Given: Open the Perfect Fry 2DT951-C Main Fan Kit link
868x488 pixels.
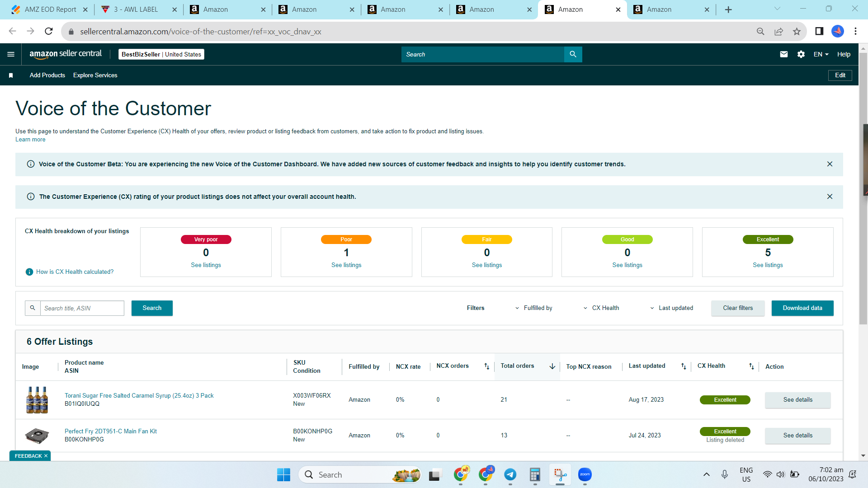Looking at the screenshot, I should tap(111, 432).
